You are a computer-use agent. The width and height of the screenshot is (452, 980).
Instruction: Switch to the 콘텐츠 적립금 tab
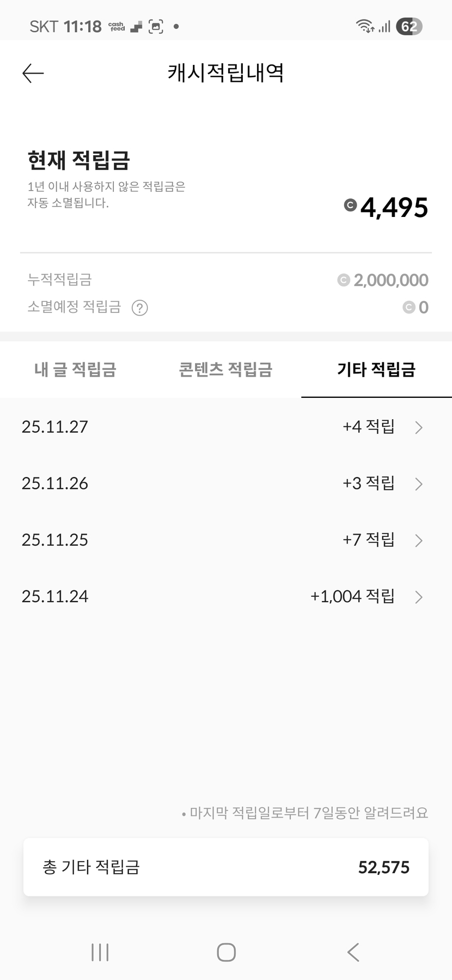(225, 370)
